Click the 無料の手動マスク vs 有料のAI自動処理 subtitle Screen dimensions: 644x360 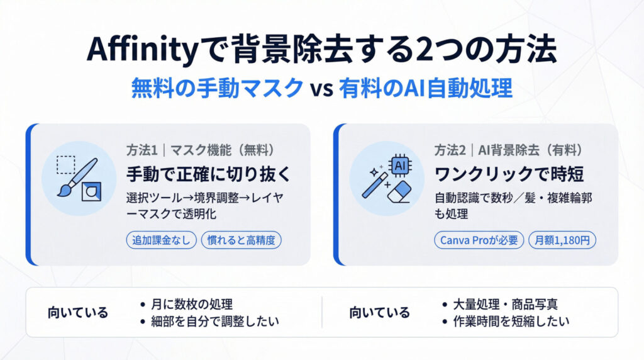point(321,87)
